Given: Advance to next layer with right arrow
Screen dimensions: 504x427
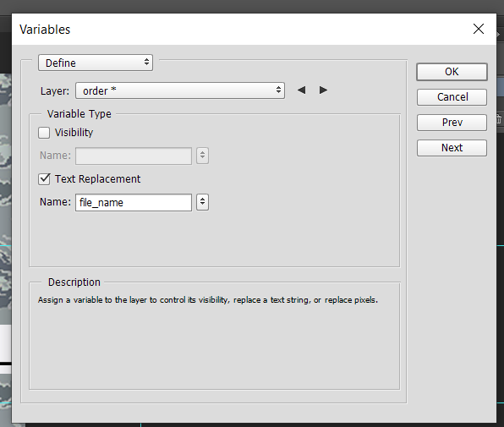Looking at the screenshot, I should tap(323, 90).
